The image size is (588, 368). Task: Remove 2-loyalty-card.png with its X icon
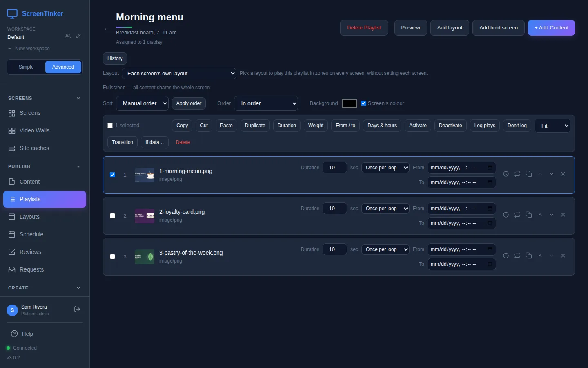563,215
